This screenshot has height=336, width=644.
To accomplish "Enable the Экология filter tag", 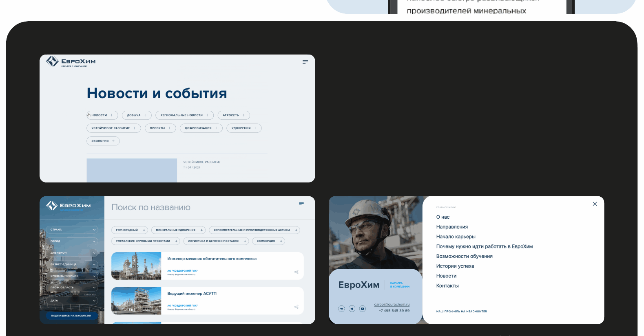I will 103,141.
